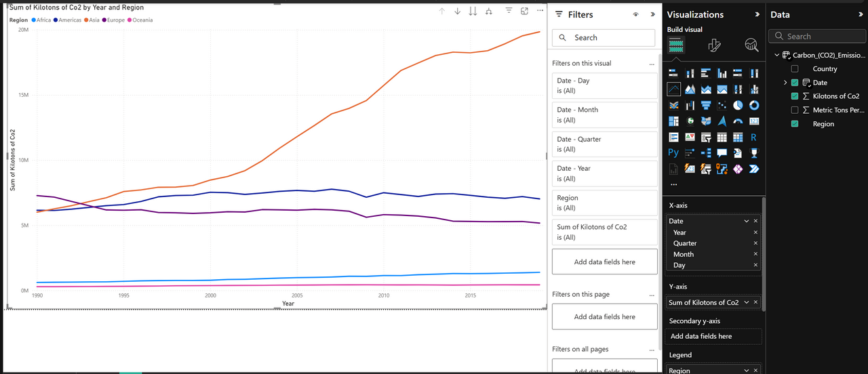Pick the card 123 visual
The width and height of the screenshot is (868, 374).
(754, 121)
